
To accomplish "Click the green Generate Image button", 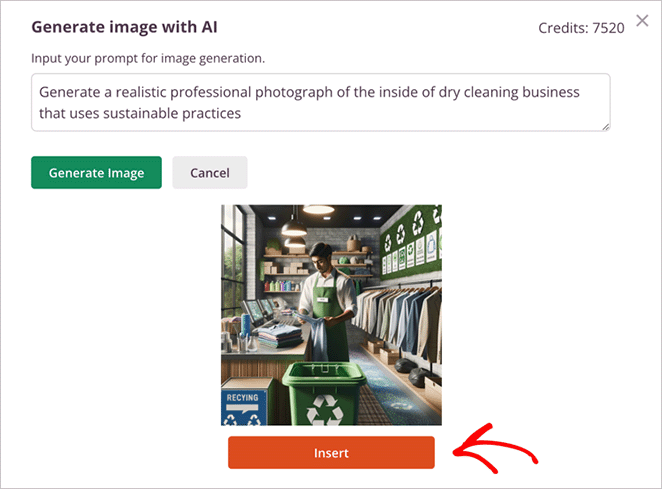I will click(x=96, y=173).
